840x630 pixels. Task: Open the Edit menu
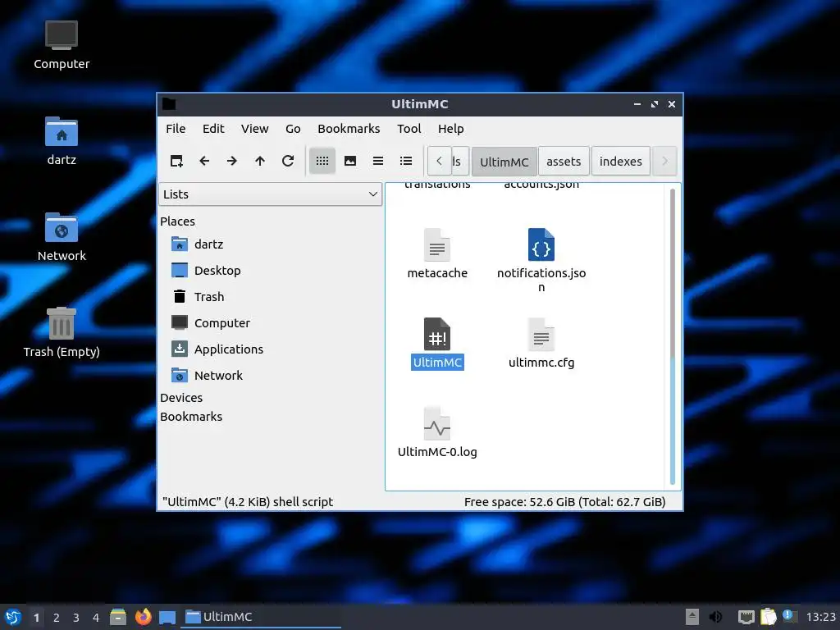click(x=213, y=129)
